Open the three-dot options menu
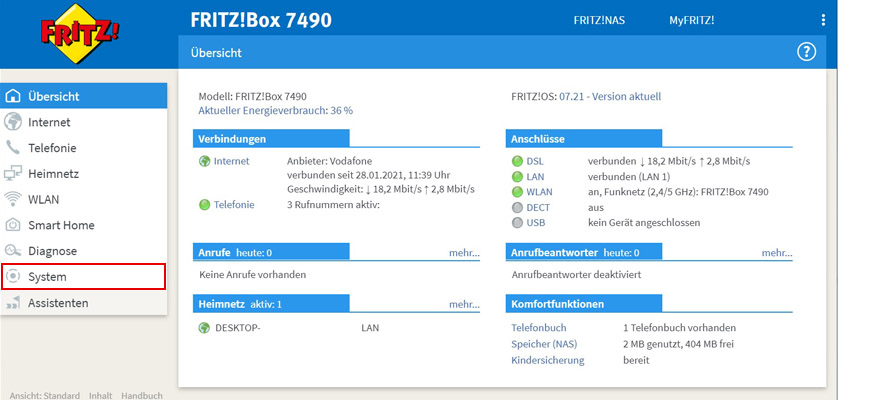This screenshot has height=400, width=879. pos(823,20)
